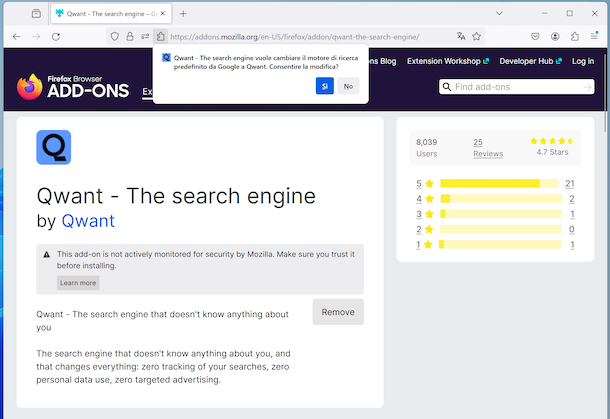This screenshot has width=610, height=419.
Task: Click the 1 star rating label
Action: pos(424,245)
